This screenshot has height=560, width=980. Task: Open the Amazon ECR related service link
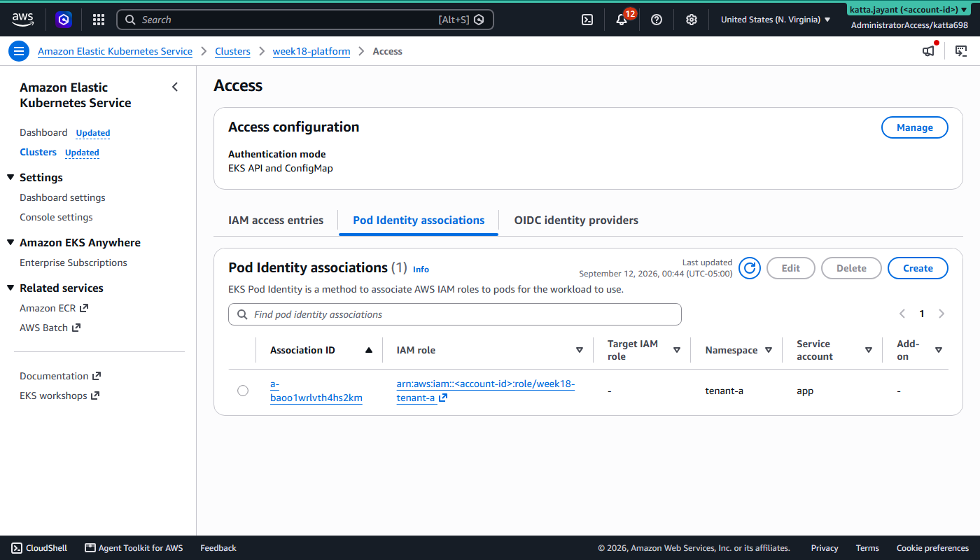(54, 308)
